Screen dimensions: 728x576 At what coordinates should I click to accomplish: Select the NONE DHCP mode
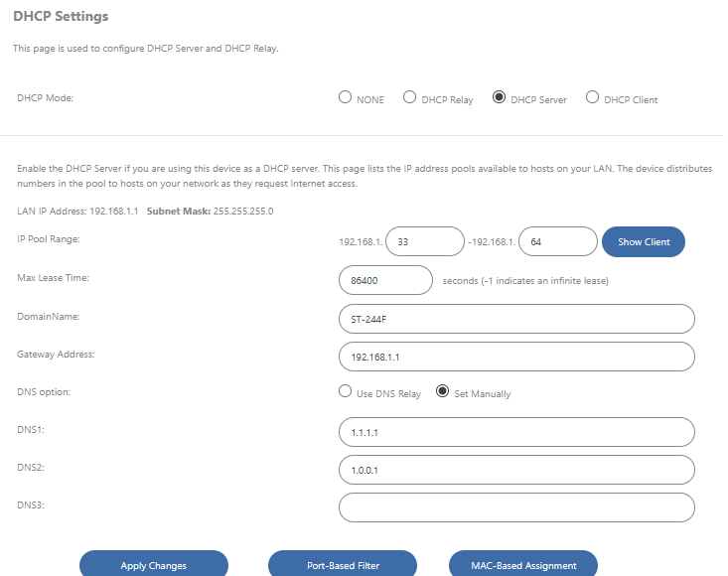pyautogui.click(x=346, y=98)
